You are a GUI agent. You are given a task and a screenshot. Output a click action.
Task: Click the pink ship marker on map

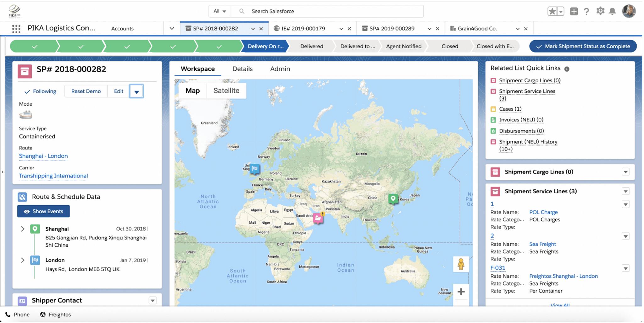point(318,218)
